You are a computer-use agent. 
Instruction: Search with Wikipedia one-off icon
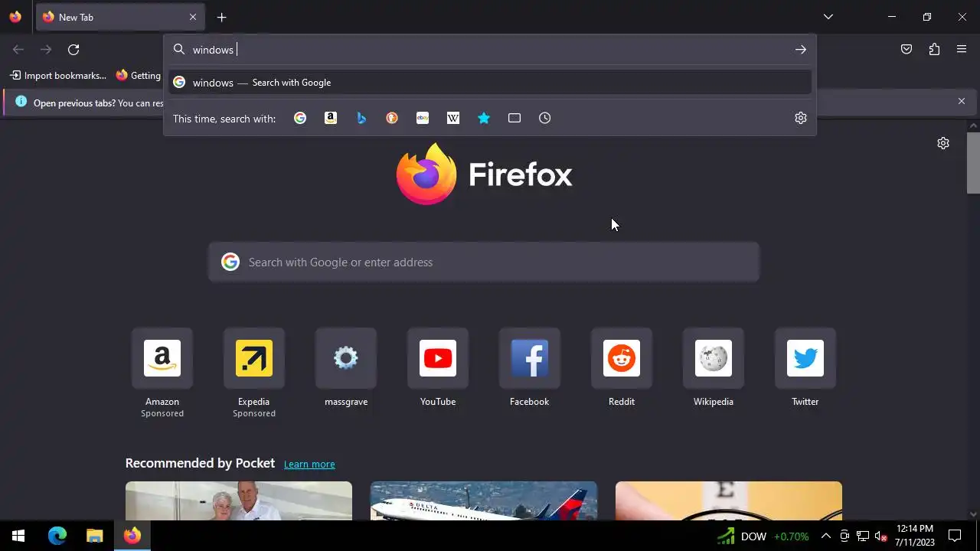point(453,118)
